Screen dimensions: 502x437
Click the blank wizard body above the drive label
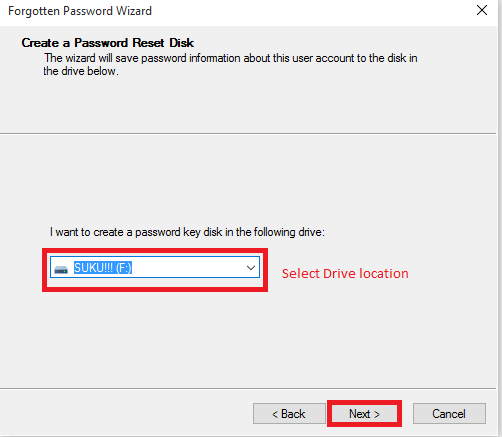(248, 178)
